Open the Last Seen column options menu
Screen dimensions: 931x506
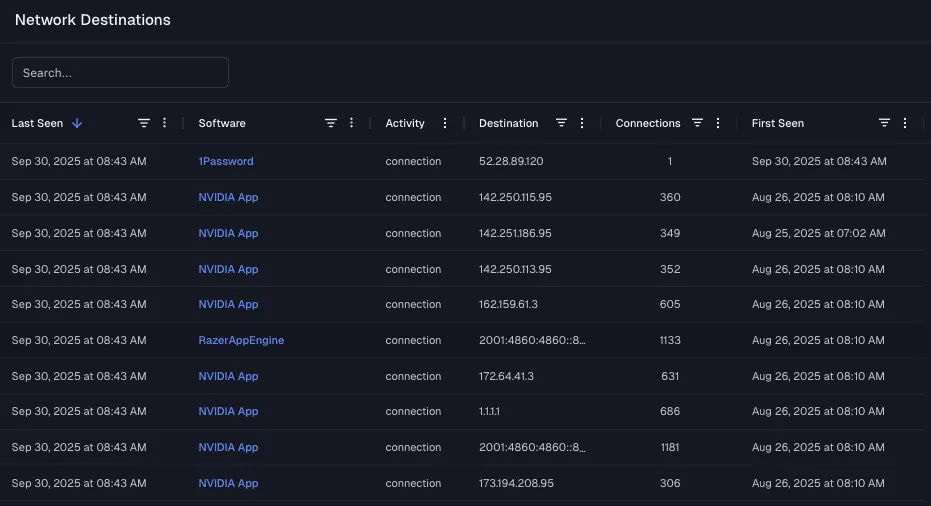click(x=165, y=123)
